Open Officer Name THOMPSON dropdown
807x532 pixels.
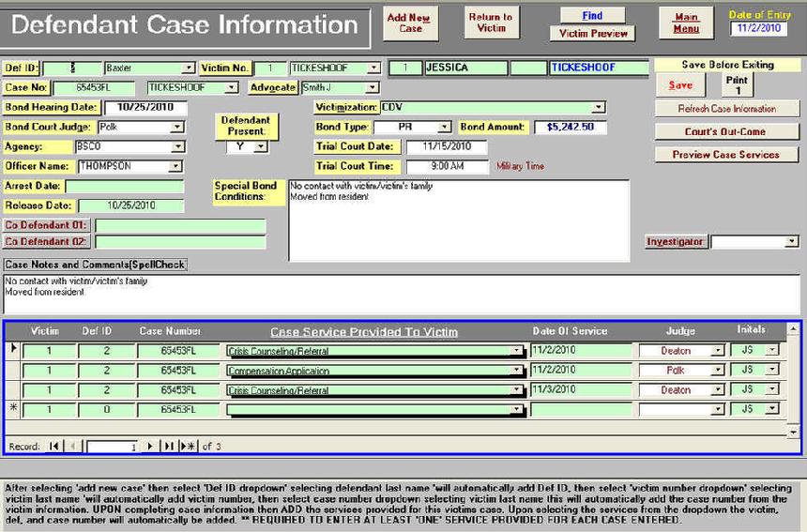(x=175, y=166)
